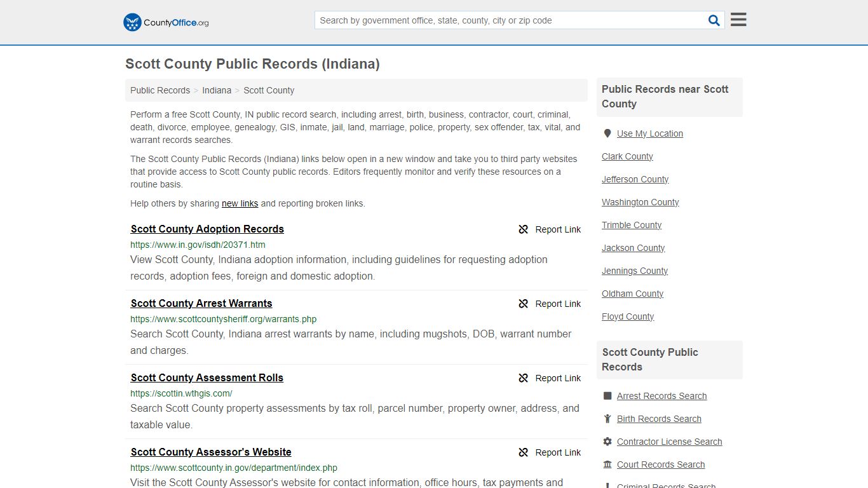Open Arrest Records Search link

pyautogui.click(x=661, y=396)
